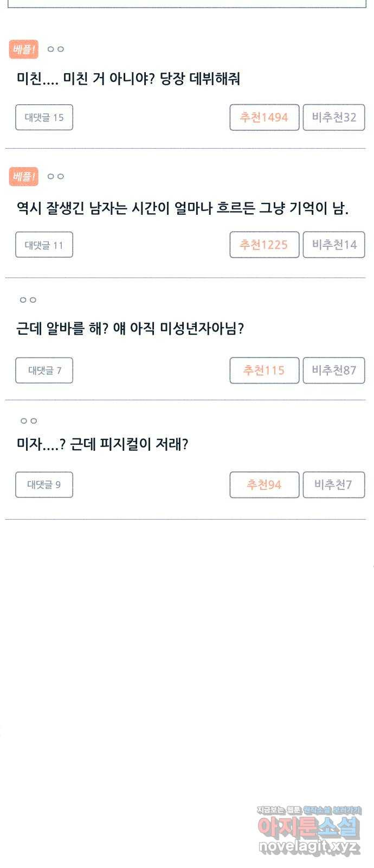Open the 대댓글 9 replies

point(44,484)
